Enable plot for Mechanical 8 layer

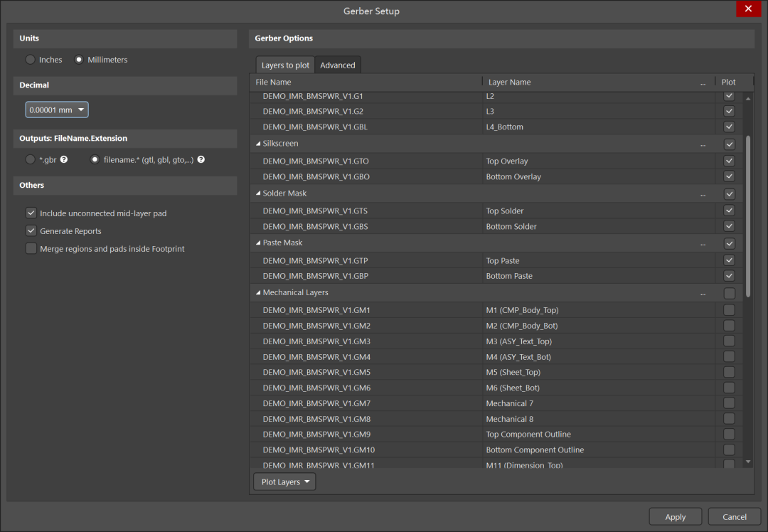729,419
